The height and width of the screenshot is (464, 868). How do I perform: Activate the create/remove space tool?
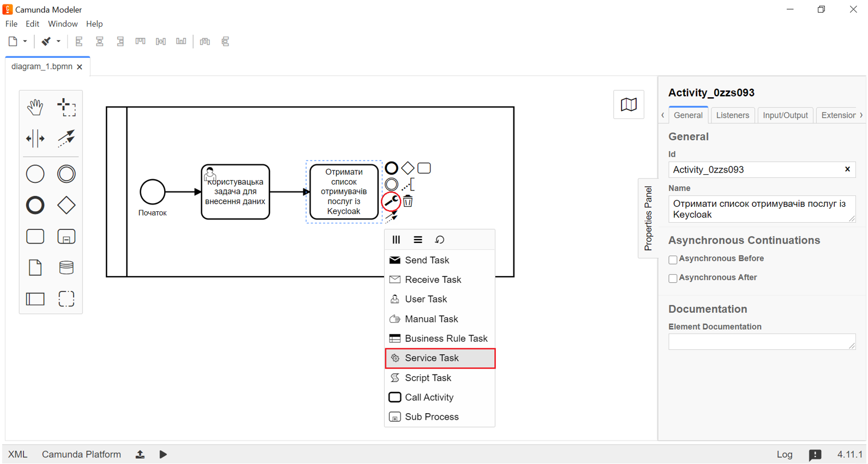point(35,139)
